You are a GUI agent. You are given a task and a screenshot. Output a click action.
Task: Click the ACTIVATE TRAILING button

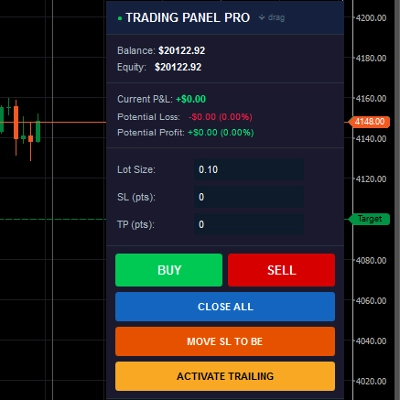(x=225, y=376)
